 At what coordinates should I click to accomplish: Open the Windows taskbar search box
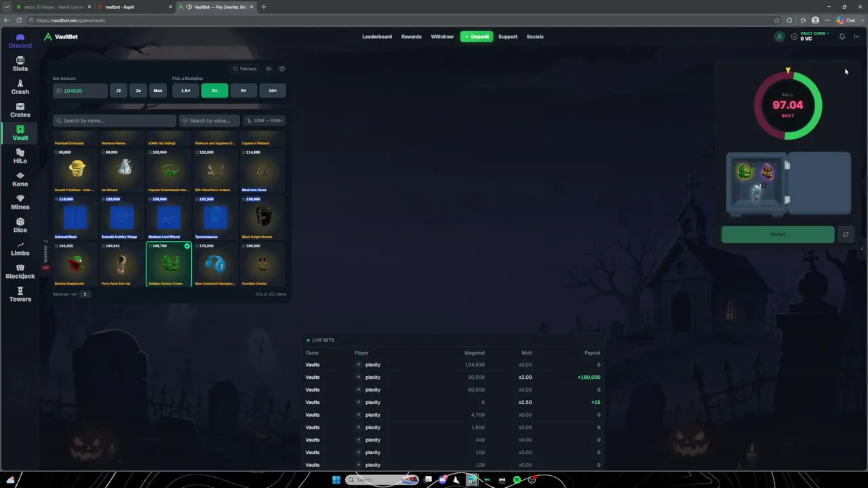coord(382,480)
